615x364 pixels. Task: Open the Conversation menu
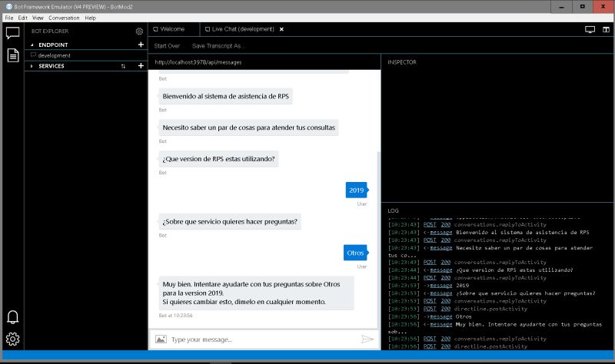tap(64, 18)
